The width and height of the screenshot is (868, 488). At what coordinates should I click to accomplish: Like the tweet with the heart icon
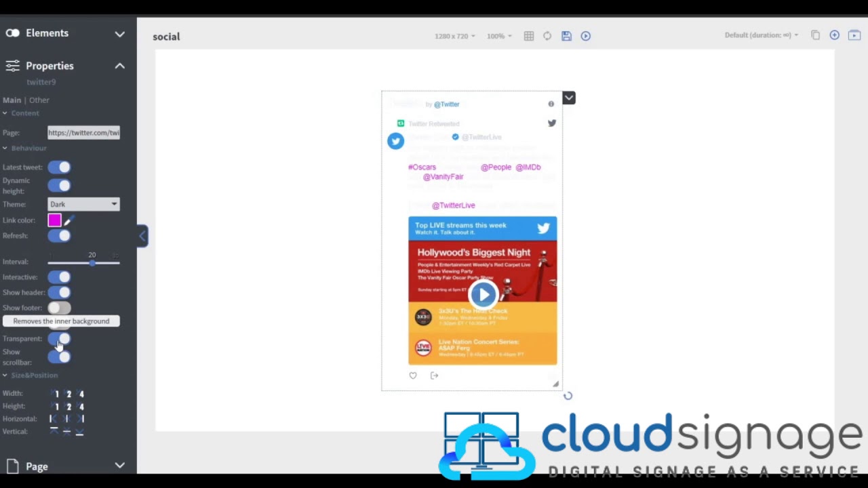[413, 375]
